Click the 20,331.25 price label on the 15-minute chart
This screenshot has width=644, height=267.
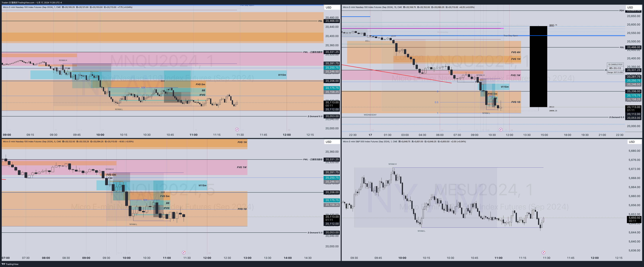[x=634, y=70]
